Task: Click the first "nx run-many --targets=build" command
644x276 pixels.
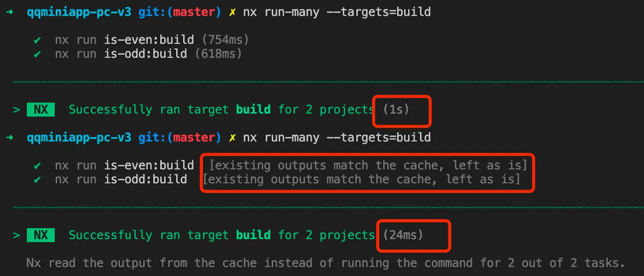Action: (337, 12)
